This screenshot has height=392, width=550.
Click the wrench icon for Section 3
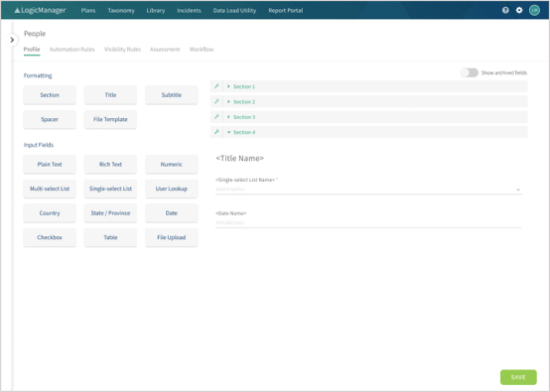coord(216,117)
